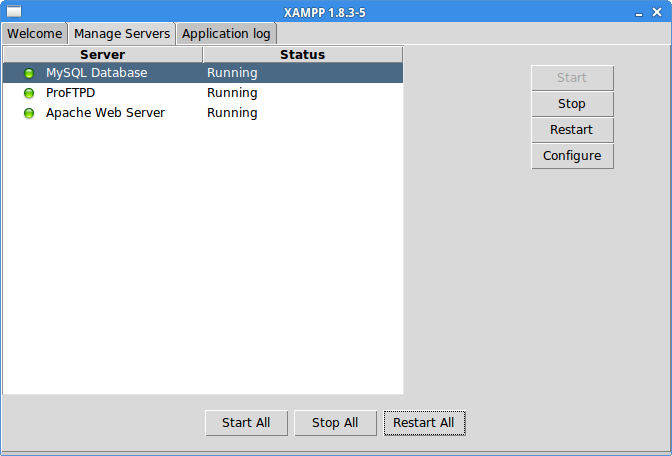The image size is (672, 456).
Task: Click the Stop All button
Action: click(x=335, y=423)
